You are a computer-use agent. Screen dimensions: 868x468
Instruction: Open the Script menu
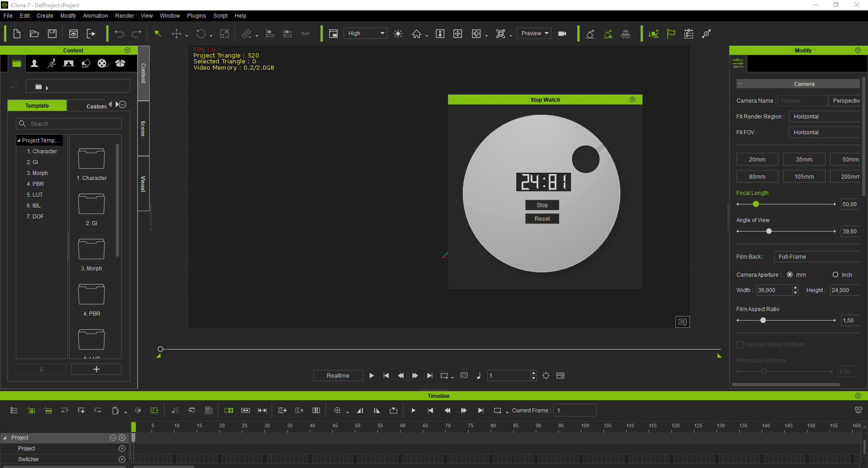click(x=220, y=16)
